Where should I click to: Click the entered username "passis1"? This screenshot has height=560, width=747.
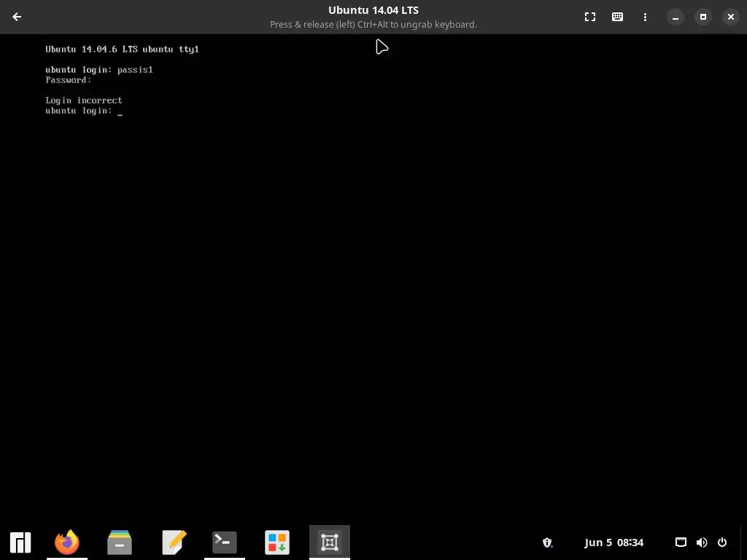(135, 69)
